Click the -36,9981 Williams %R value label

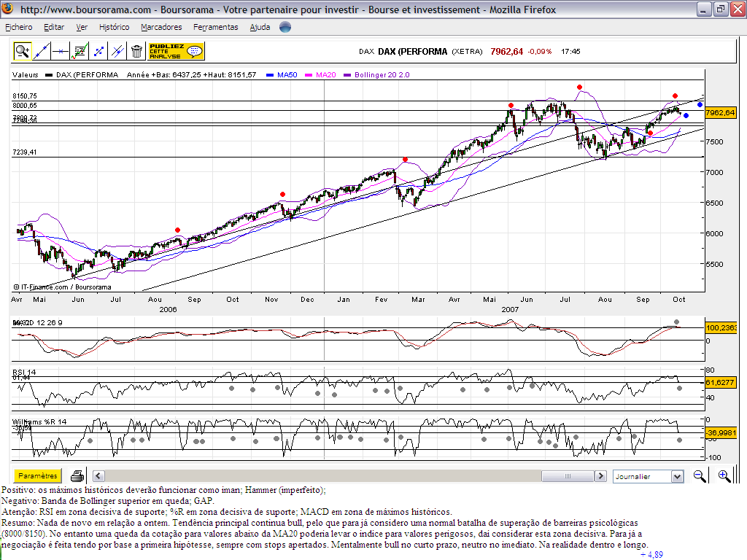tap(721, 433)
